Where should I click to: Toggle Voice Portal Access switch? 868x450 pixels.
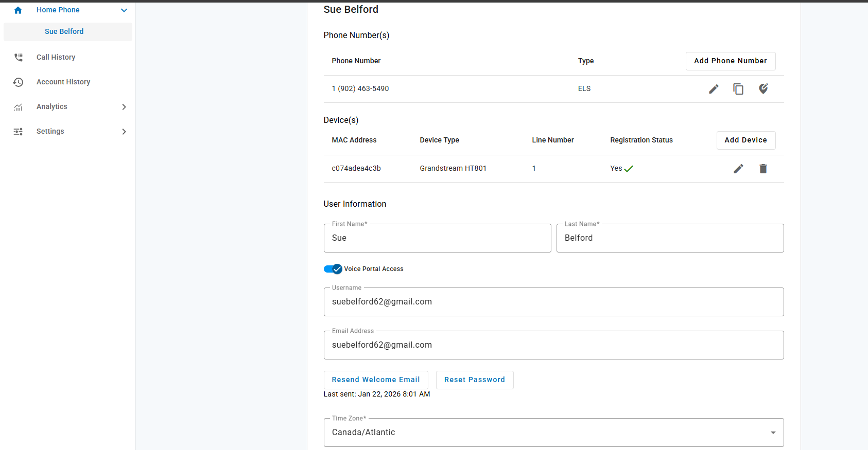333,269
